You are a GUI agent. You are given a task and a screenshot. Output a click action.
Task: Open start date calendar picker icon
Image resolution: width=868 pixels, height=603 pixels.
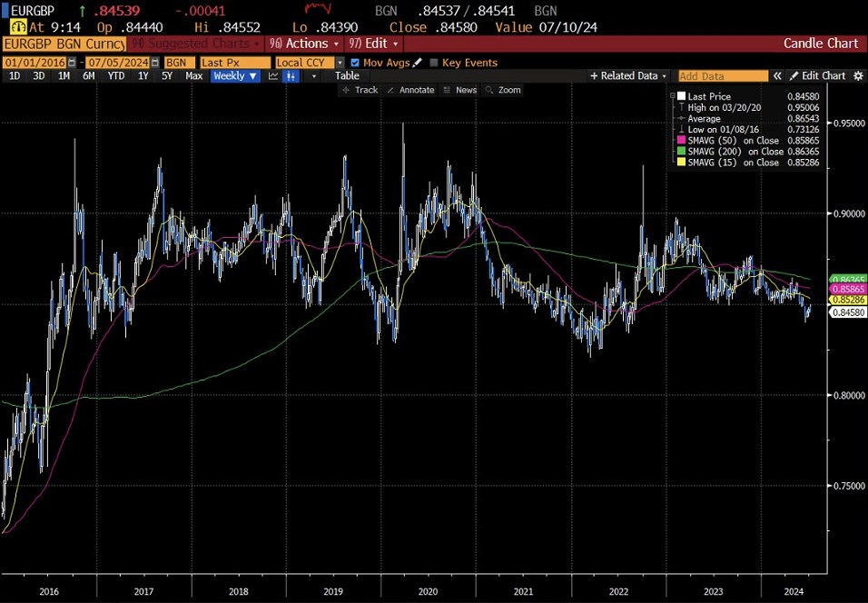[x=71, y=63]
